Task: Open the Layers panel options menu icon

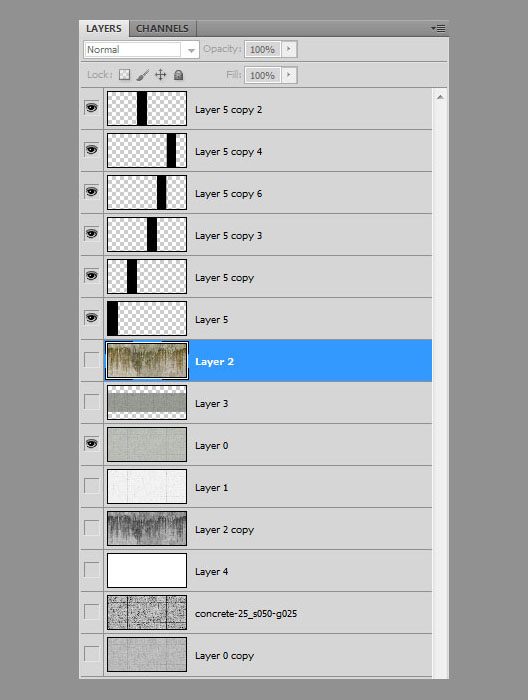Action: (x=438, y=29)
